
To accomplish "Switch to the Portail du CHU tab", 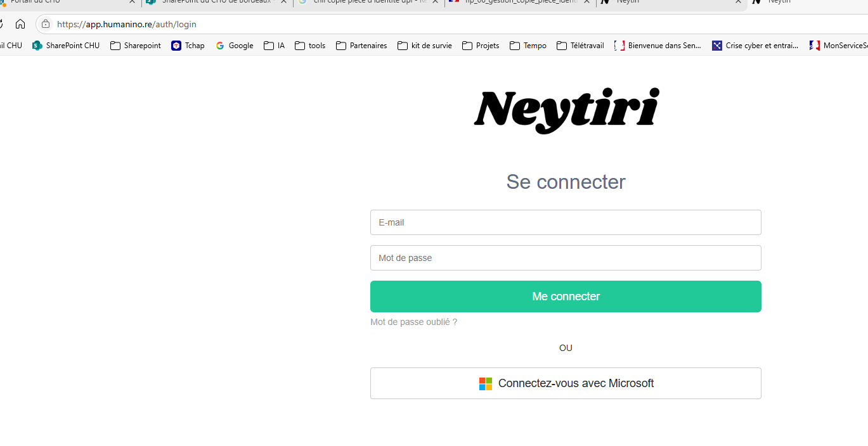I will (x=63, y=2).
